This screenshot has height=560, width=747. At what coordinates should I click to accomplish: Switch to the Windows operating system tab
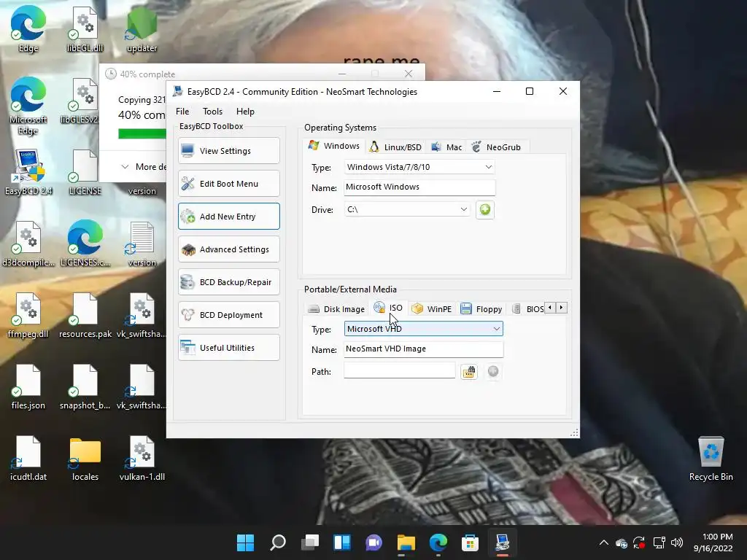(334, 146)
